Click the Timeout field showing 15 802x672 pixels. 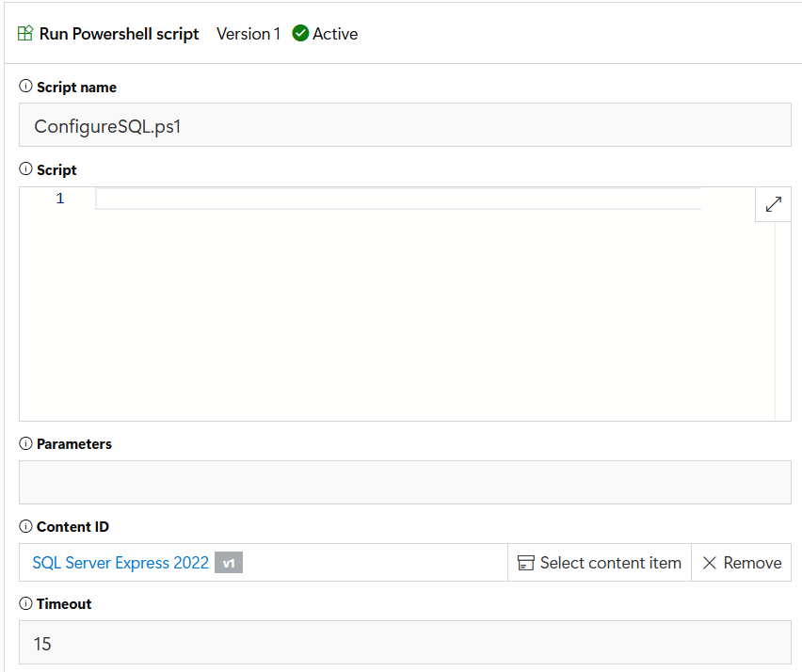tap(405, 644)
